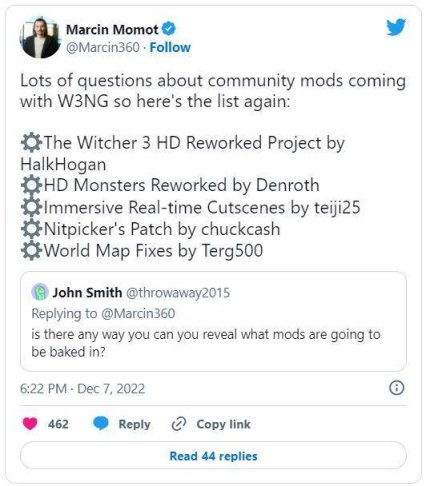
Task: Open the Read 44 replies button
Action: pyautogui.click(x=213, y=456)
